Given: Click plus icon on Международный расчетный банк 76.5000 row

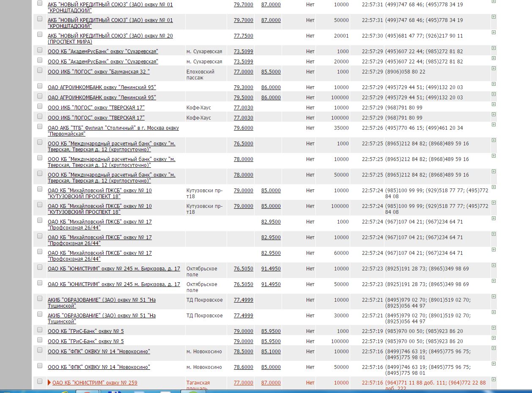Looking at the screenshot, I should pyautogui.click(x=494, y=140).
